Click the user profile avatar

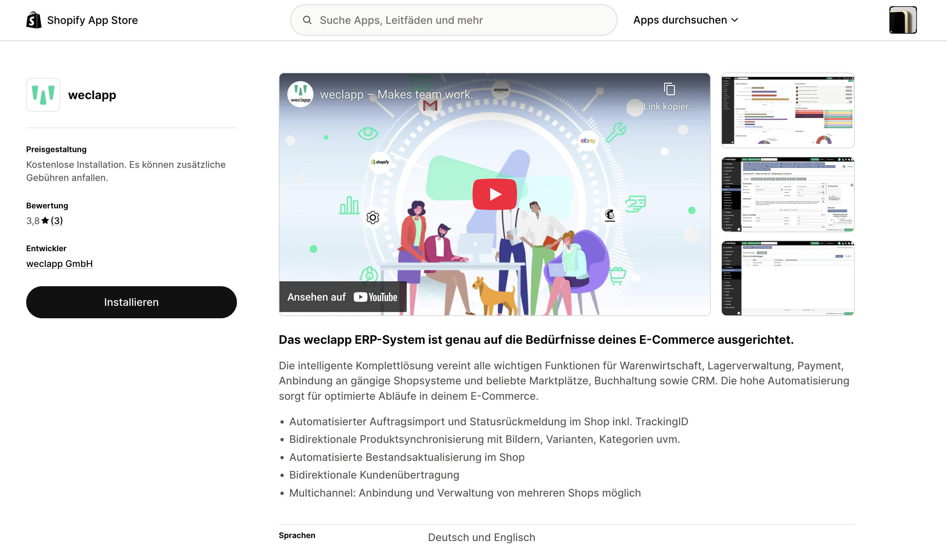pyautogui.click(x=903, y=20)
